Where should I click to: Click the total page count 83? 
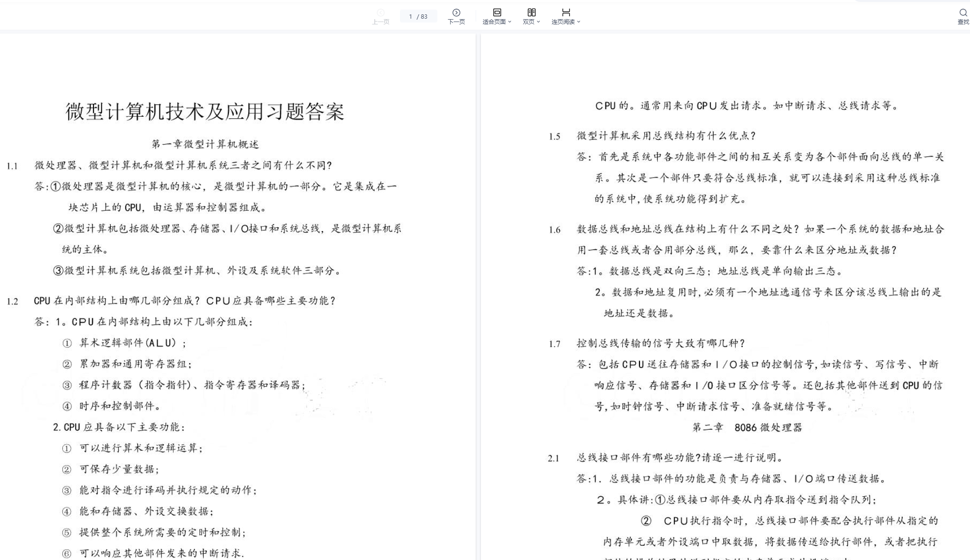point(424,17)
